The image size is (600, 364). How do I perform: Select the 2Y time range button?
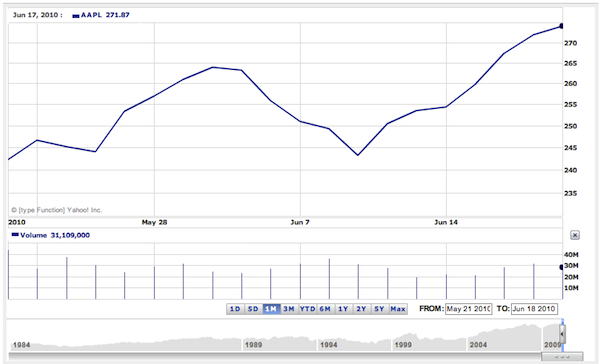pos(361,309)
